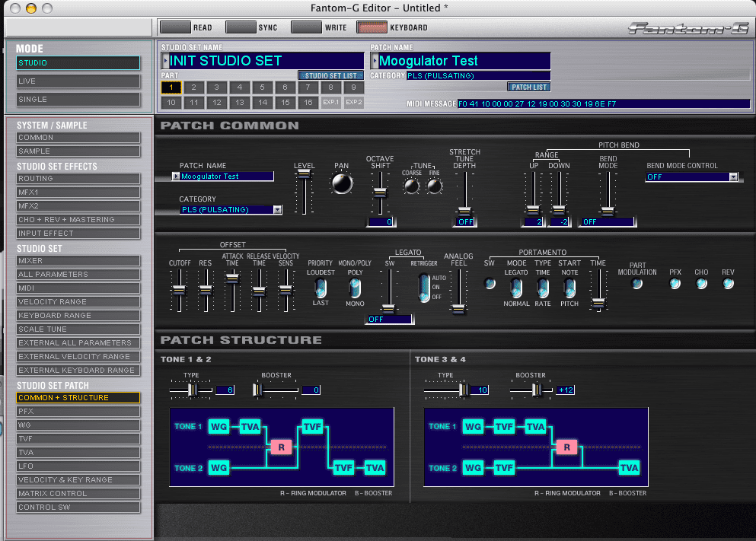Click the pitch bend range UP value
Image resolution: width=756 pixels, height=541 pixels.
click(533, 221)
